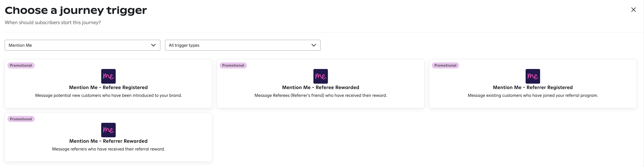This screenshot has height=167, width=644.
Task: Click description about referrers receiving referral reward
Action: [x=108, y=149]
